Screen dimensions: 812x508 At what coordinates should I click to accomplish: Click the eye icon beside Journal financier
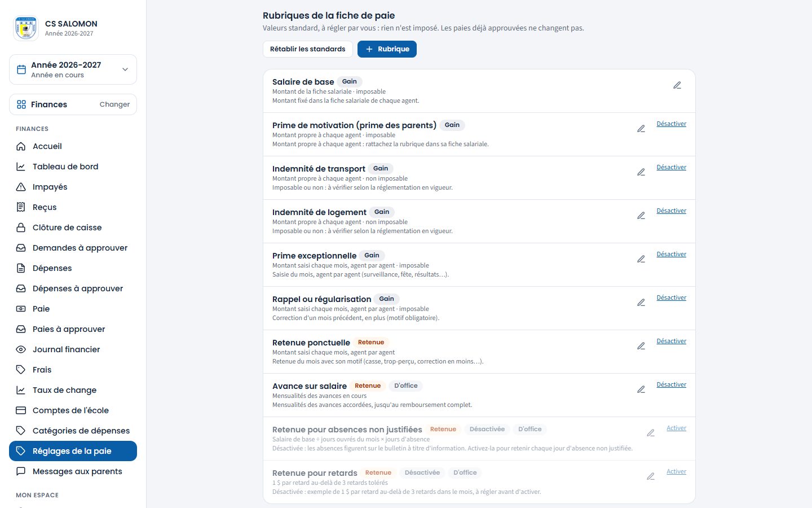[21, 349]
